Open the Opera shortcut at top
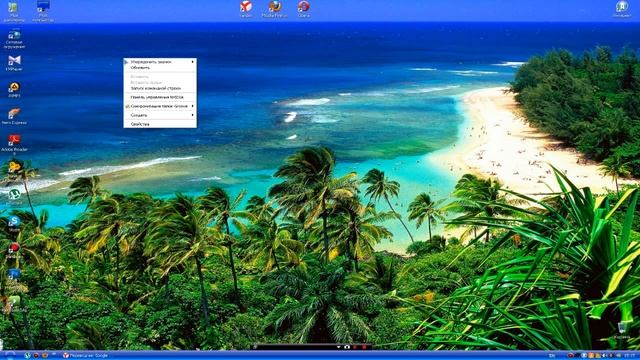The image size is (640, 360). pos(303,9)
